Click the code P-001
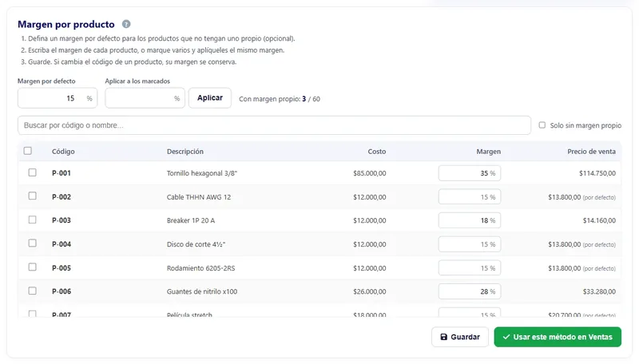The width and height of the screenshot is (639, 364). pyautogui.click(x=62, y=173)
